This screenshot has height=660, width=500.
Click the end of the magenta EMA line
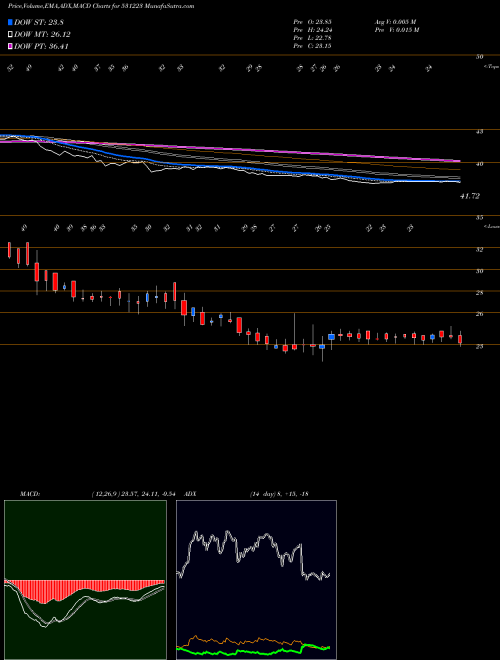(459, 161)
